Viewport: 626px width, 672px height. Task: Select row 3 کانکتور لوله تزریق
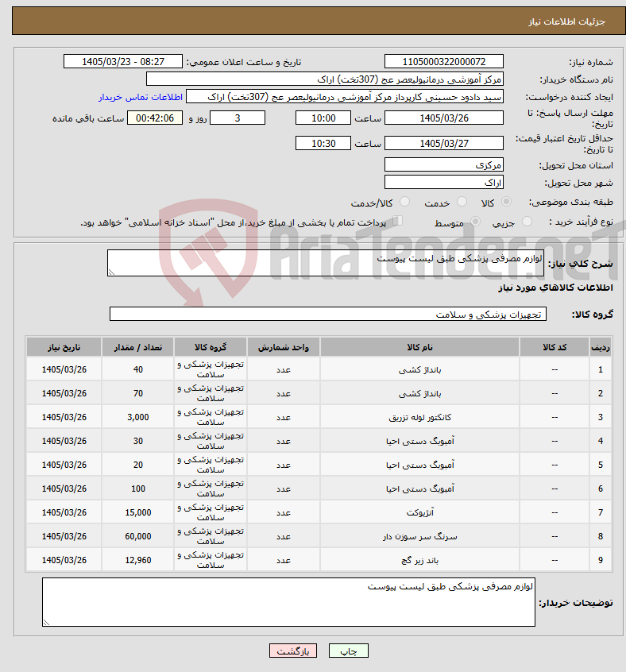tap(420, 418)
